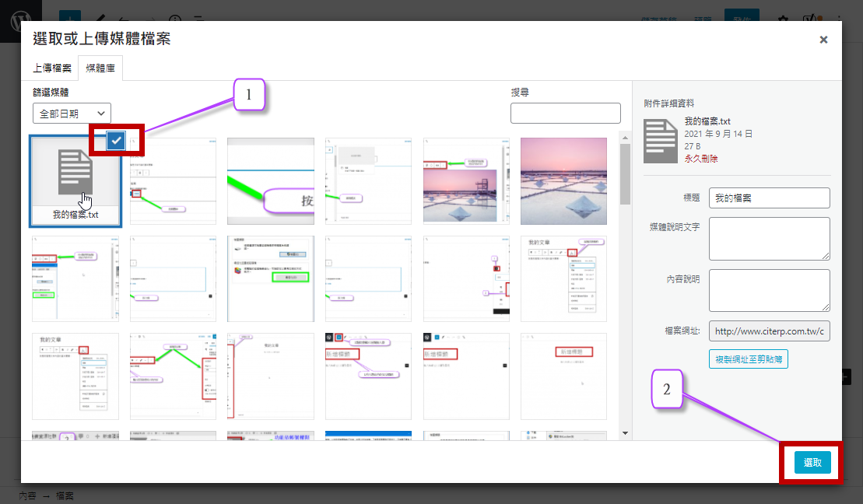Viewport: 863px width, 504px height.
Task: Click the 永久刪除 link
Action: tap(701, 159)
